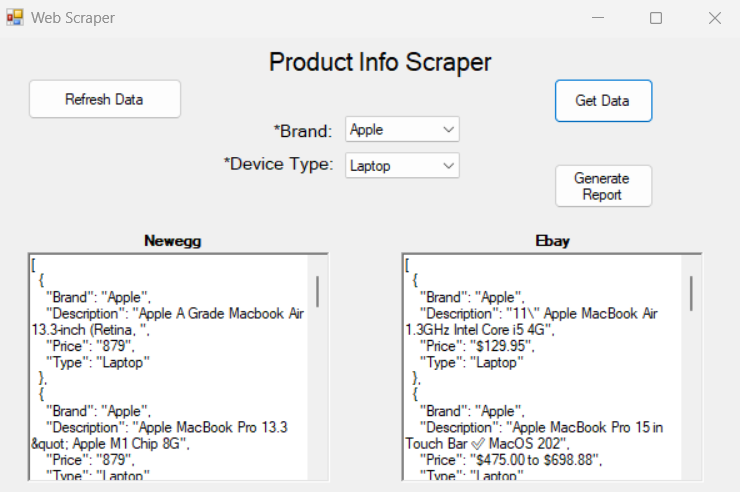The height and width of the screenshot is (492, 740).
Task: Open the Brand dropdown showing Apple
Action: [x=402, y=129]
